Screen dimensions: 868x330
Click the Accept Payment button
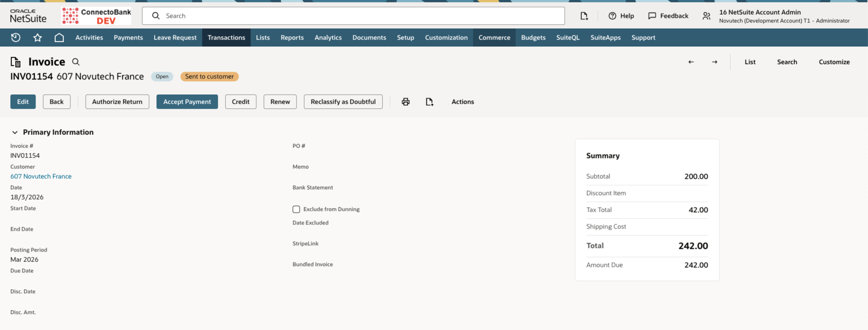[x=187, y=102]
